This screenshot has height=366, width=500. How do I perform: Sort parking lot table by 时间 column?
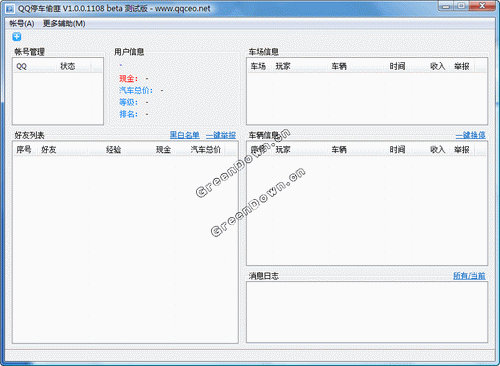pyautogui.click(x=397, y=66)
